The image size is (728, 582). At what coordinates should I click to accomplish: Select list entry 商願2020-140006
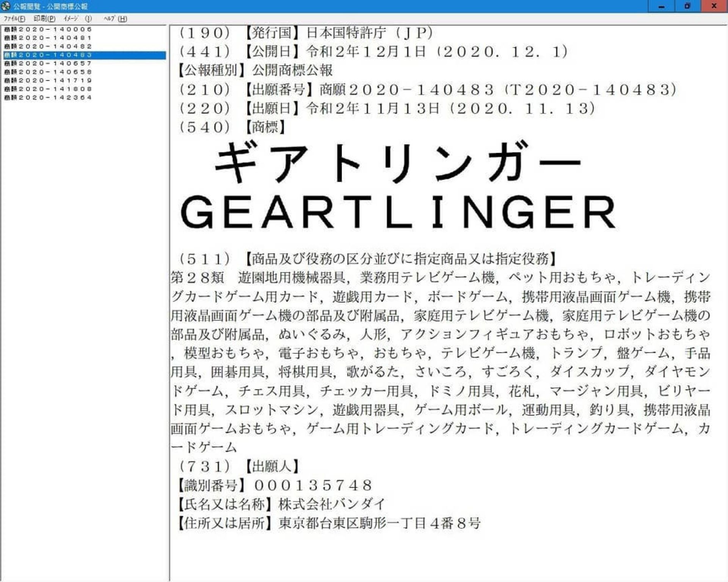48,29
